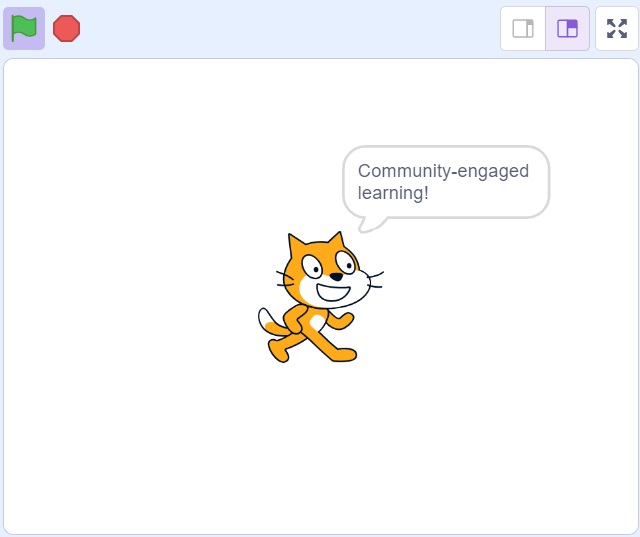Click the cat's right-side whiskers
Image resolution: width=640 pixels, height=537 pixels.
point(375,280)
